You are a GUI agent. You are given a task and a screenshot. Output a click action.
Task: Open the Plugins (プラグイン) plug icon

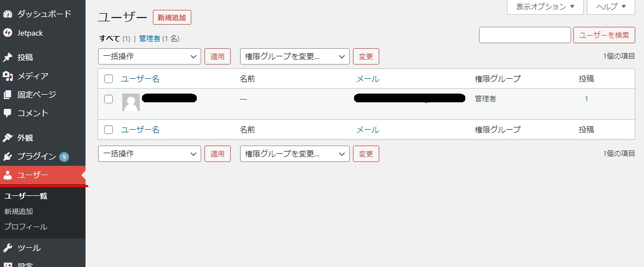[7, 156]
